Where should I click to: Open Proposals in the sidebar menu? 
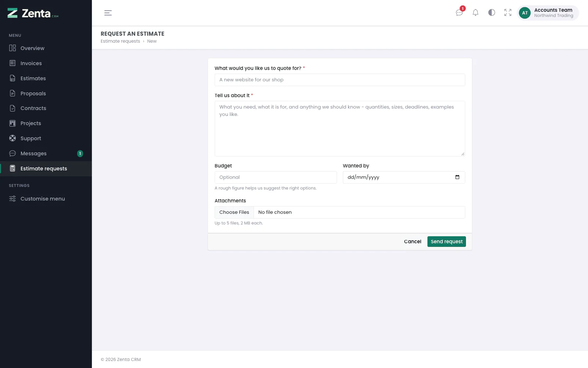pyautogui.click(x=46, y=93)
